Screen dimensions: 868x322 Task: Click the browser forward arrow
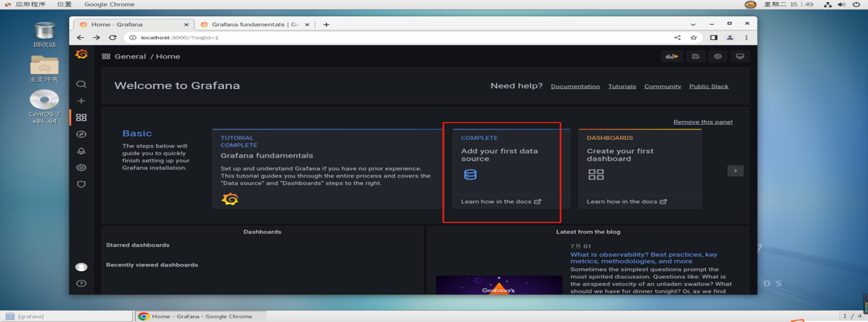pos(96,37)
